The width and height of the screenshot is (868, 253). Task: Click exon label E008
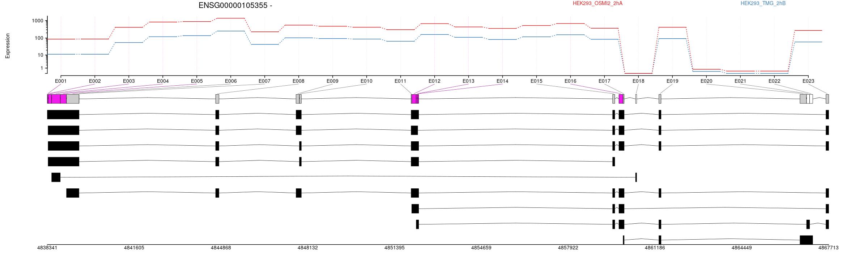(x=298, y=81)
